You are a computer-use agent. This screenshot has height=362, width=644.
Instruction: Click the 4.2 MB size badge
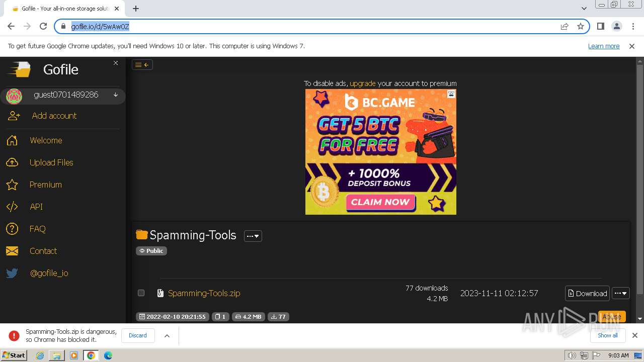[x=249, y=317]
